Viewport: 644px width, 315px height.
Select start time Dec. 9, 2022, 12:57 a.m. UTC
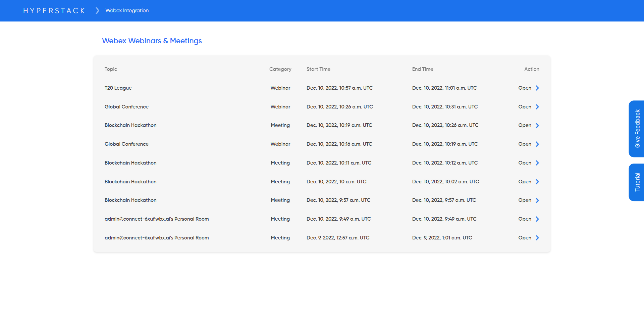coord(338,238)
